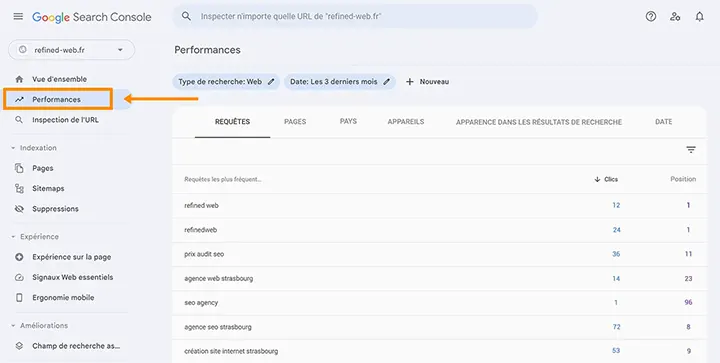The width and height of the screenshot is (720, 363).
Task: Click the Inspection de l'URL magnifier icon
Action: (x=19, y=120)
